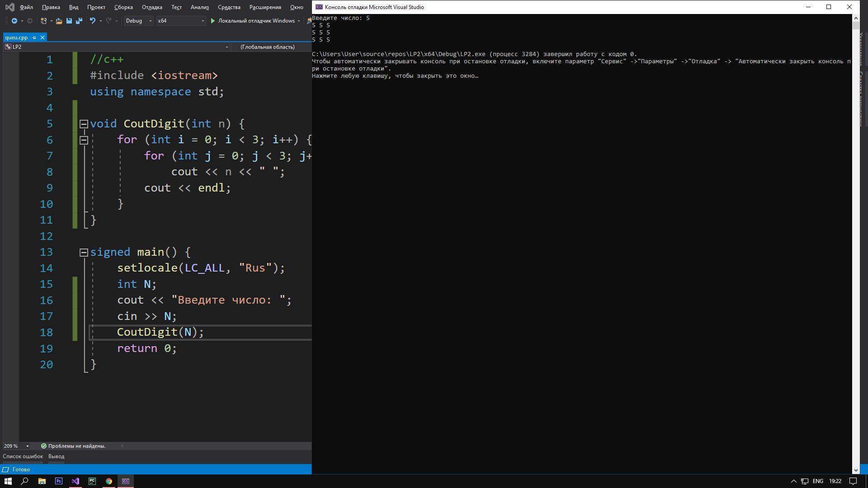
Task: Select debug console in taskbar
Action: [126, 481]
